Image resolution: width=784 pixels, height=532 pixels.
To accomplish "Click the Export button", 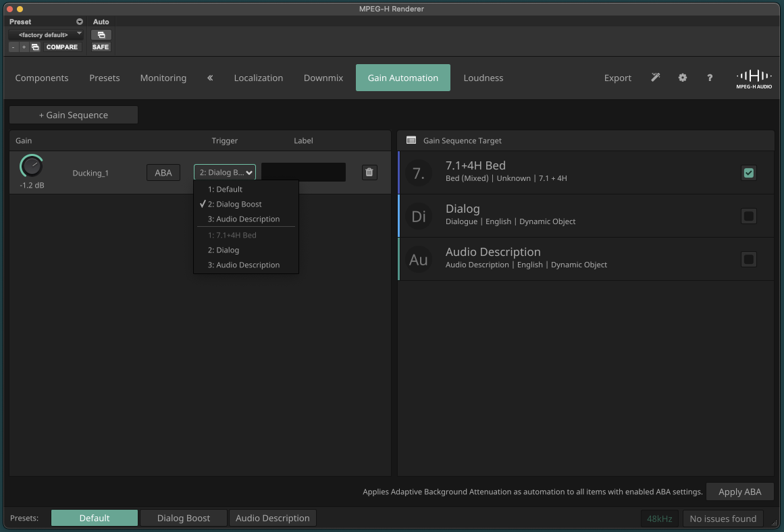I will click(617, 78).
